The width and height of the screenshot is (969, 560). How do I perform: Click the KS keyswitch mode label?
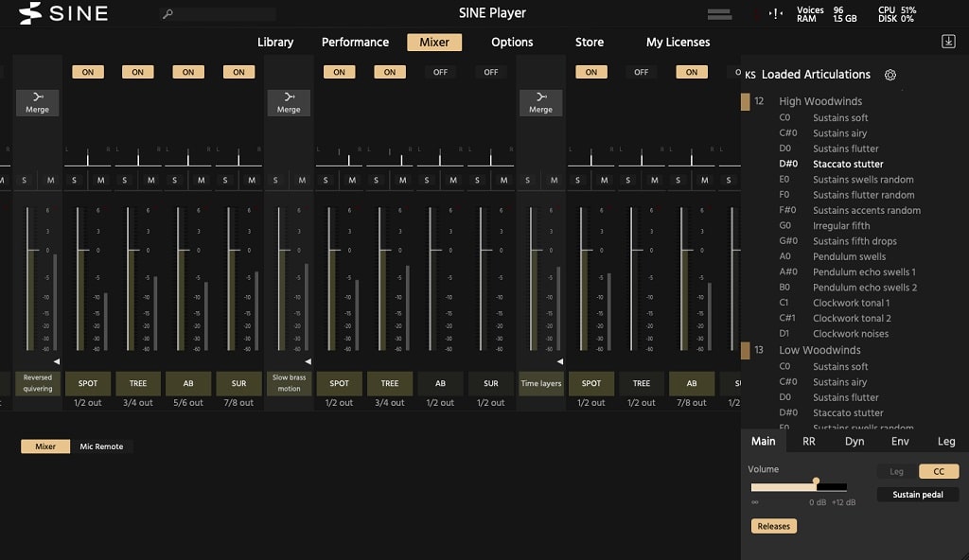click(x=750, y=75)
